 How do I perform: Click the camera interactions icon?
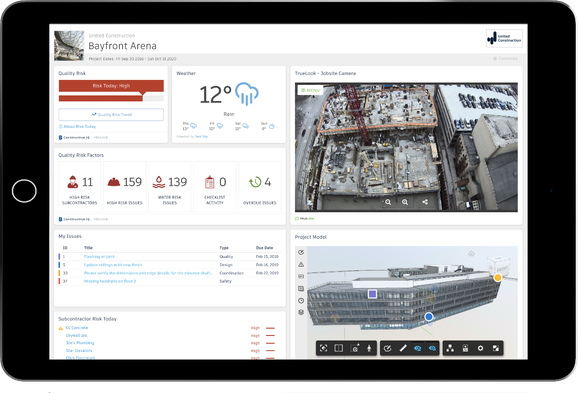tap(355, 348)
